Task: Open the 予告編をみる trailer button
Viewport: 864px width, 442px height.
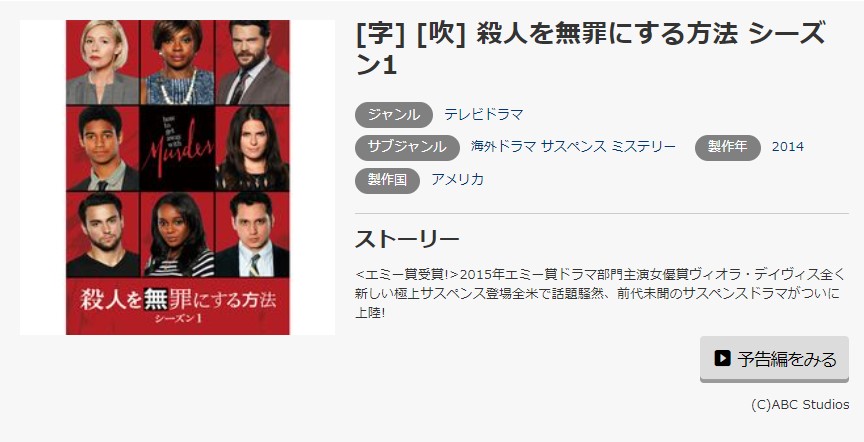Action: (774, 359)
